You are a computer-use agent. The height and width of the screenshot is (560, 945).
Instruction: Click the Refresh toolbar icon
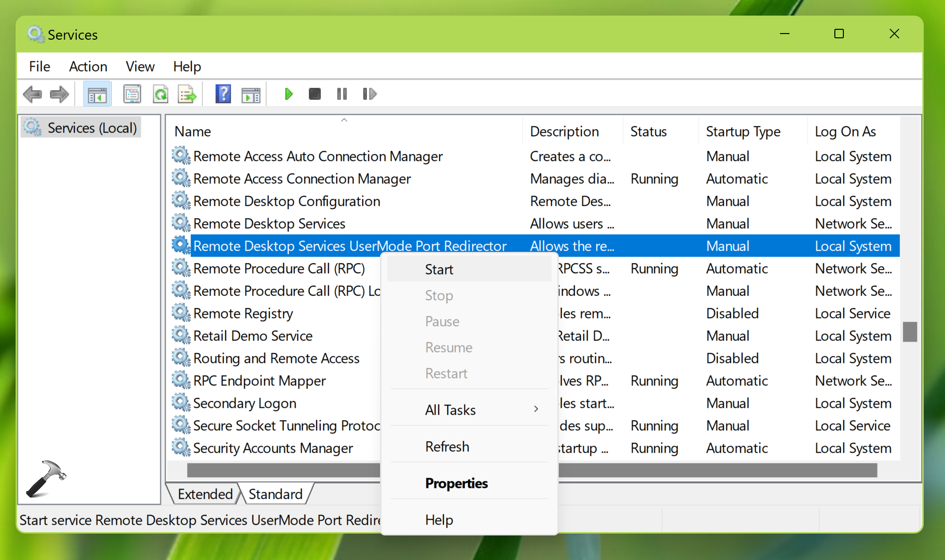pyautogui.click(x=161, y=94)
